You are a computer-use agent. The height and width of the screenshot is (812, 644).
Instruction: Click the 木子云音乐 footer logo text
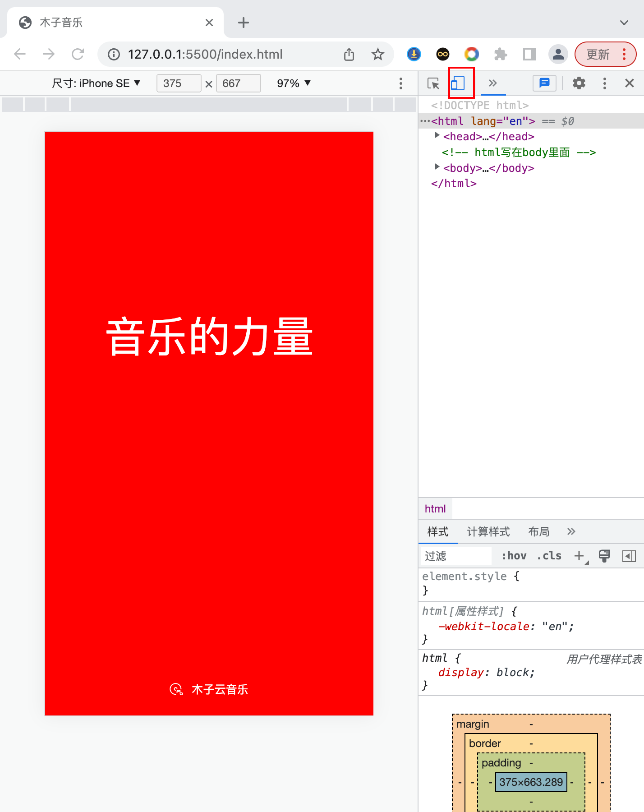point(220,689)
